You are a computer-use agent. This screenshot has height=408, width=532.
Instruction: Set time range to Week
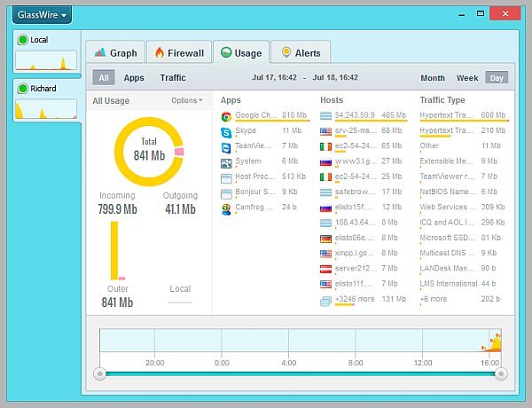tap(467, 78)
